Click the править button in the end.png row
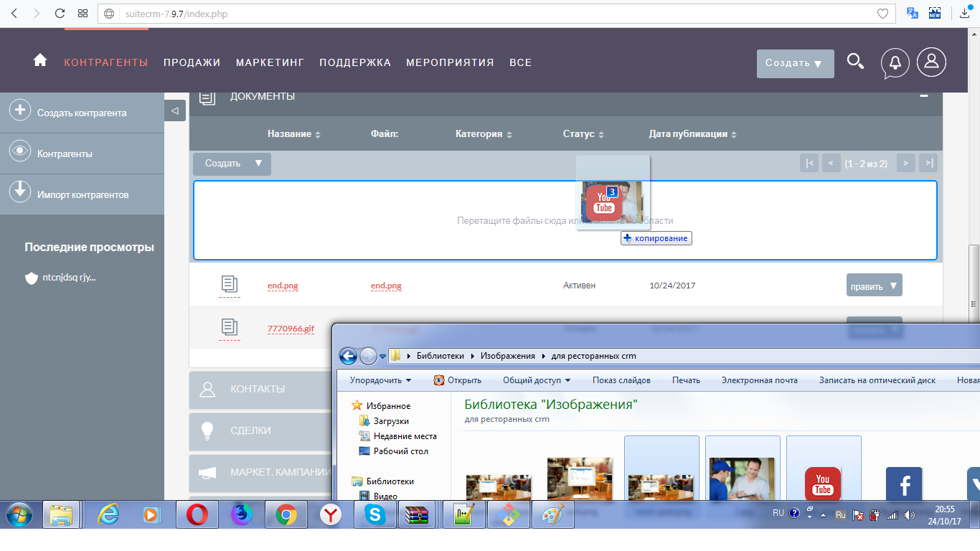 coord(875,286)
